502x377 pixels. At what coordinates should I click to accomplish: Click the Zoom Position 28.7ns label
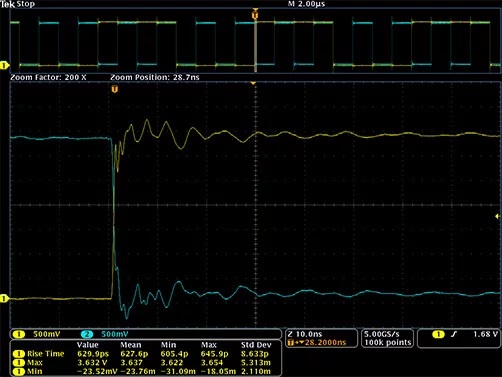155,77
